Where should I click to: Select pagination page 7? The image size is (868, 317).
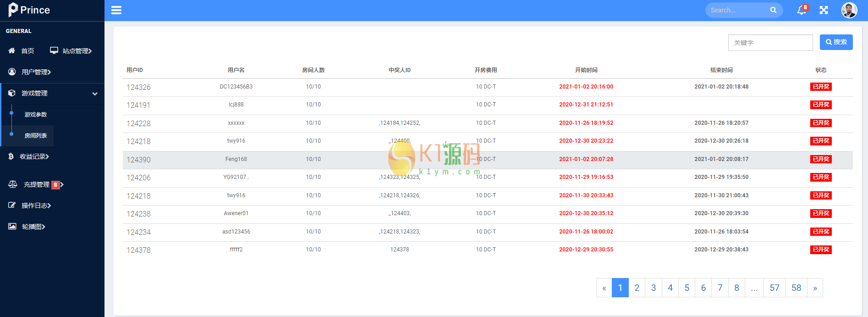720,288
